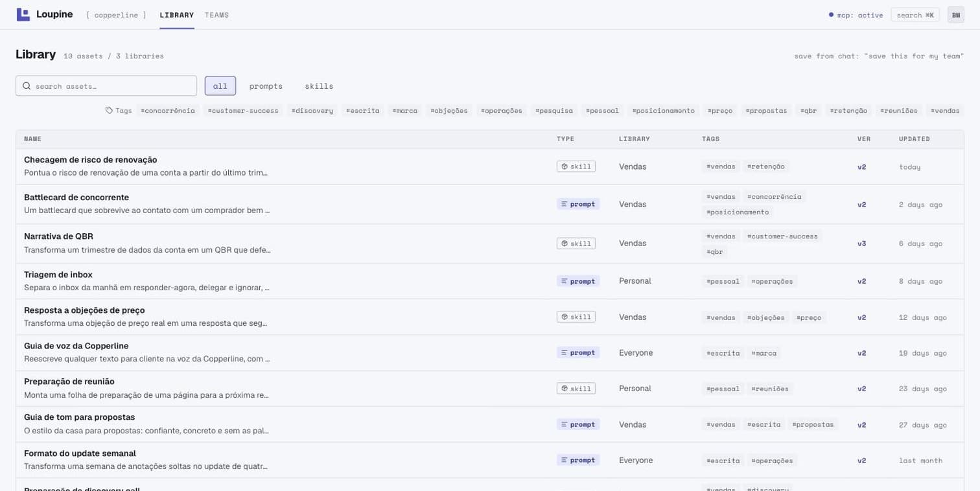Open the search ⌘K button
980x491 pixels.
click(x=915, y=15)
